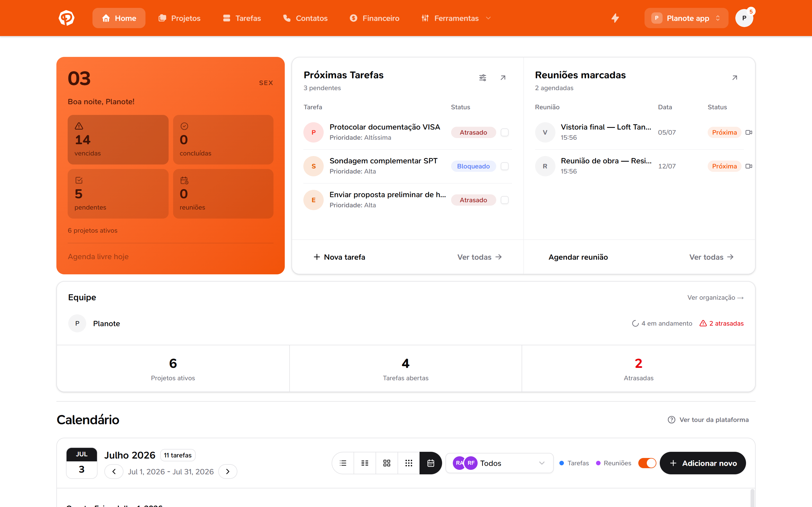
Task: Open the Planote app workspace switcher
Action: point(686,18)
